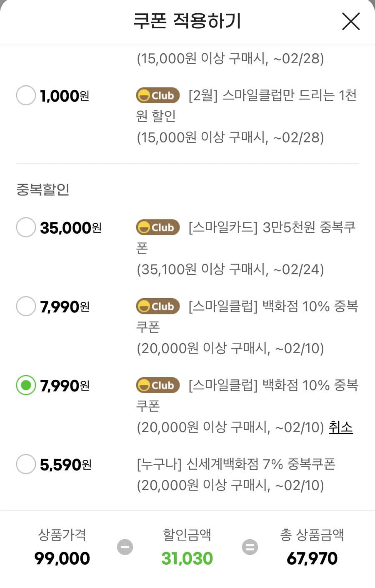Select the 1,000원 스마일클럽 coupon radio
The width and height of the screenshot is (375, 588).
26,95
